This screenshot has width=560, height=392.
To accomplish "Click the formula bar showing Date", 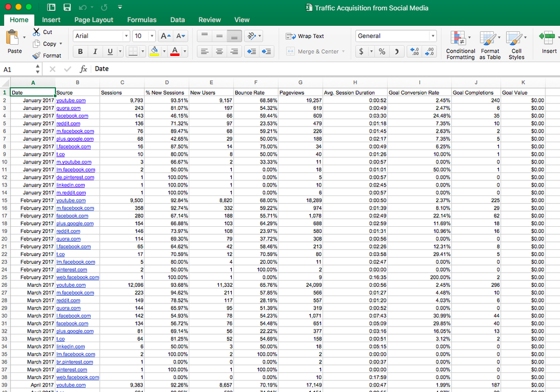I will click(x=325, y=69).
